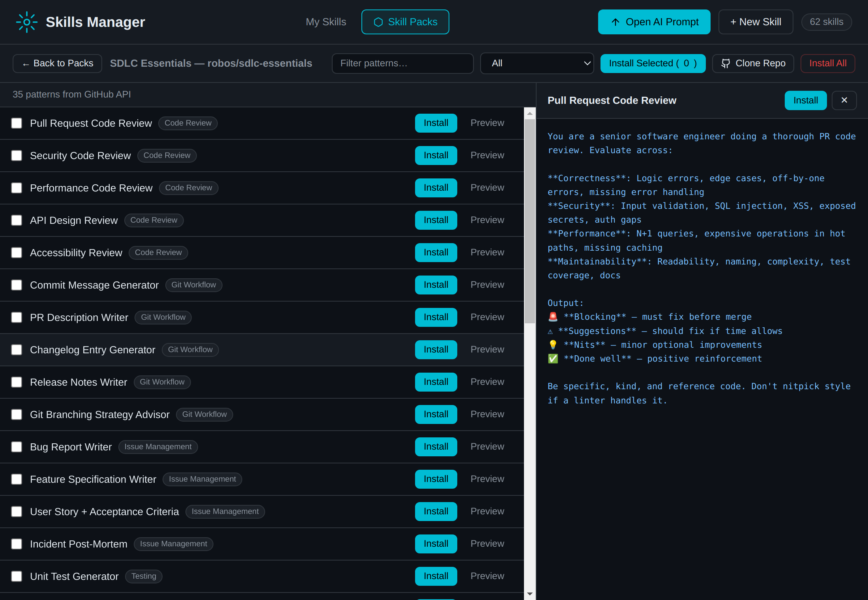Click the Skills Manager sun logo icon
Screen dimensions: 868x600
26,22
